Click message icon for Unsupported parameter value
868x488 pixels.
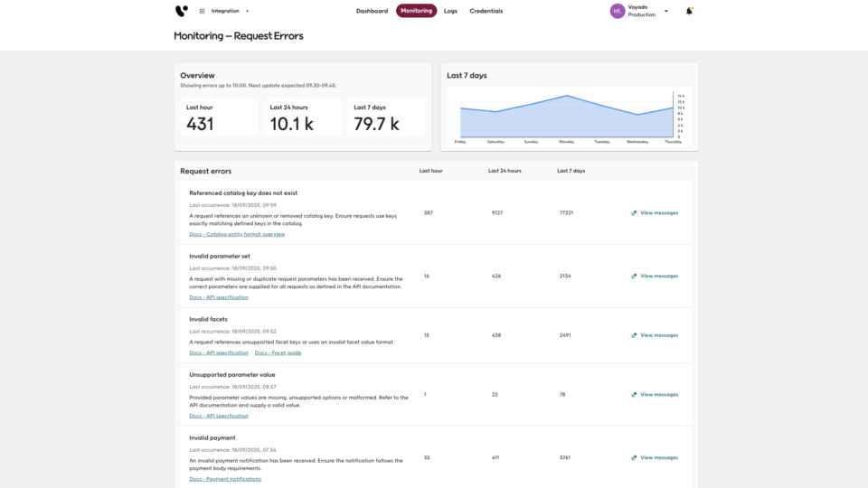tap(634, 395)
